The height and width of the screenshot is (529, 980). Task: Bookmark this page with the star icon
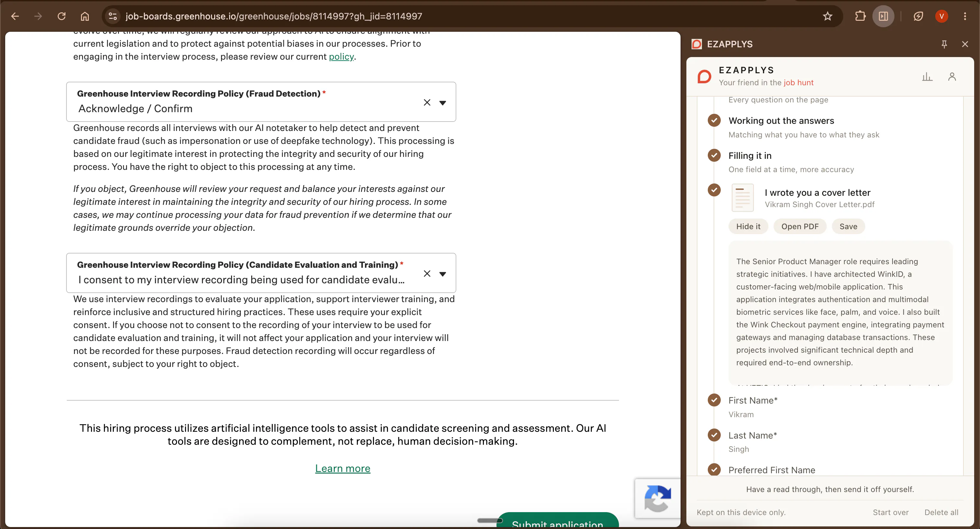click(x=827, y=16)
